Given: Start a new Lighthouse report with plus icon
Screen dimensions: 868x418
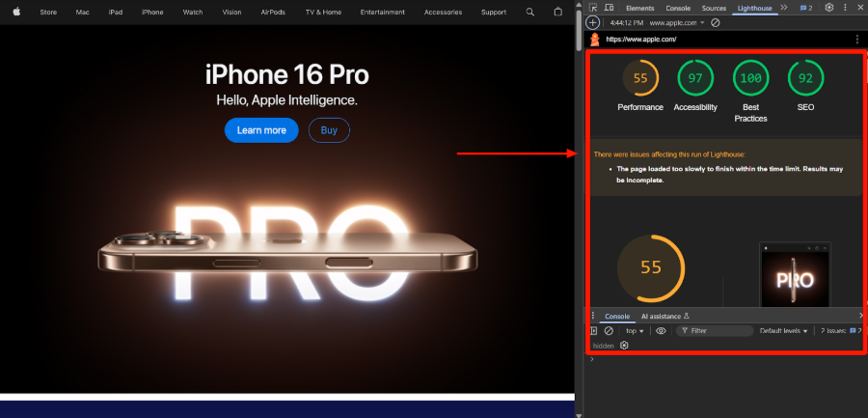Looking at the screenshot, I should (593, 23).
